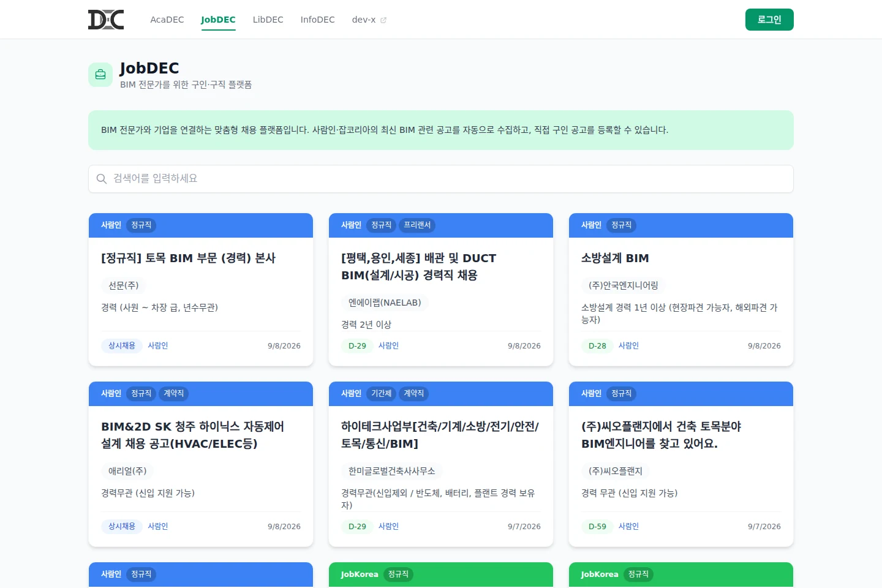
Task: Click the 사람인 source link on 소방설계 BIM card
Action: coord(628,345)
